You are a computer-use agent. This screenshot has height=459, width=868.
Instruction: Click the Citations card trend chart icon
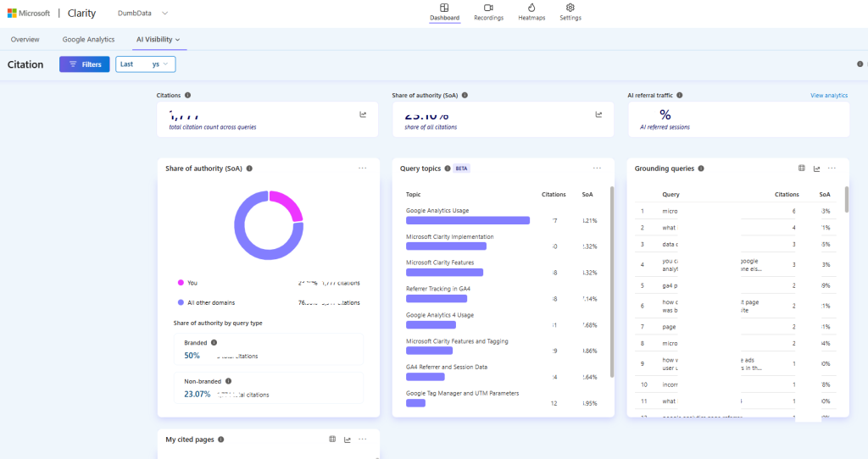pyautogui.click(x=363, y=114)
